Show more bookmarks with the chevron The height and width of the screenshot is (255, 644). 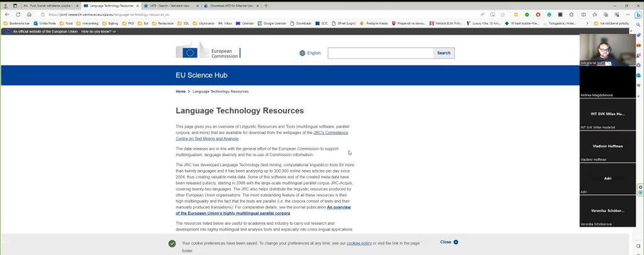[x=587, y=23]
